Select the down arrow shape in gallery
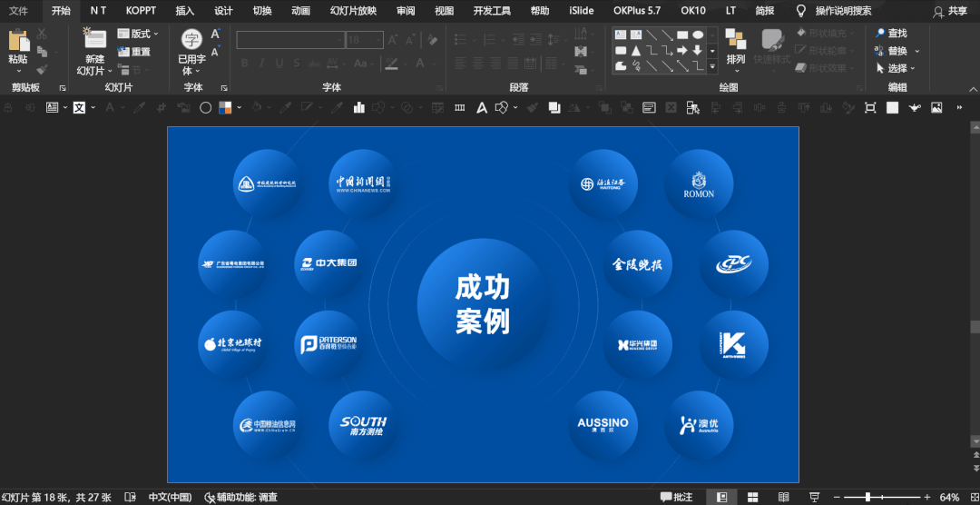 698,51
